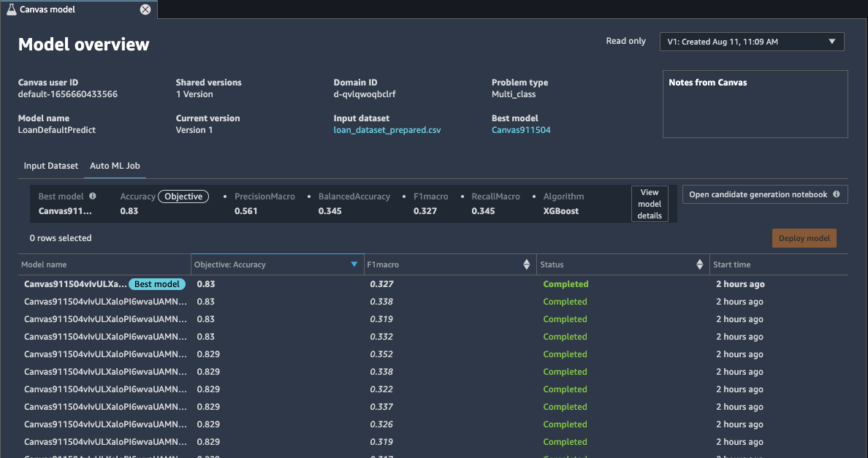Click inside the Notes from Canvas box
The image size is (868, 458).
coord(755,110)
